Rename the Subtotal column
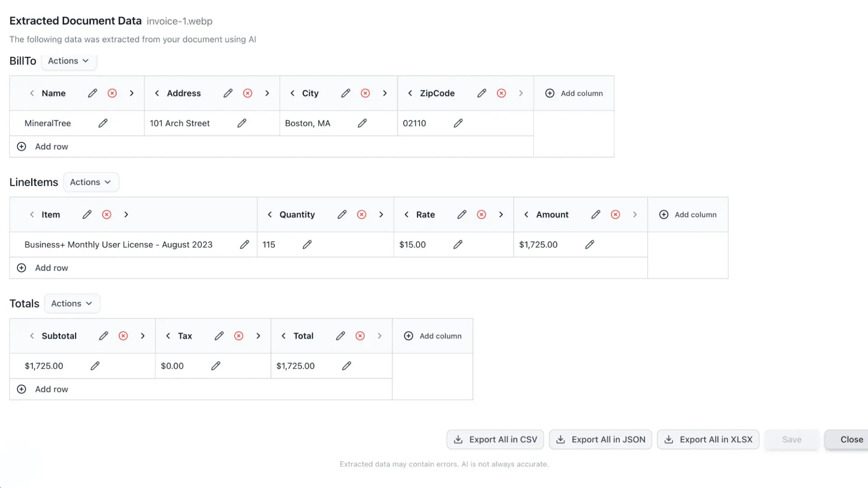Screen dimensions: 868x488 (x=104, y=336)
